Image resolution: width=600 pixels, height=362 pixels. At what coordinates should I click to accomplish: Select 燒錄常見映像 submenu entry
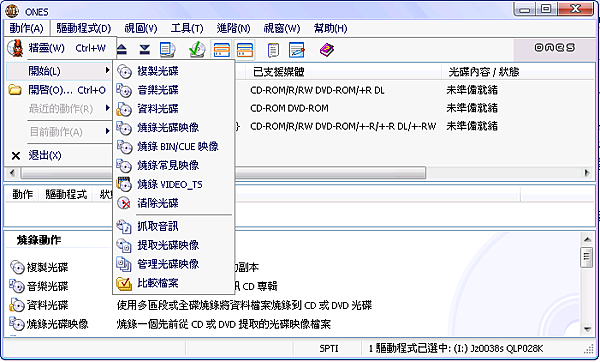(x=174, y=165)
